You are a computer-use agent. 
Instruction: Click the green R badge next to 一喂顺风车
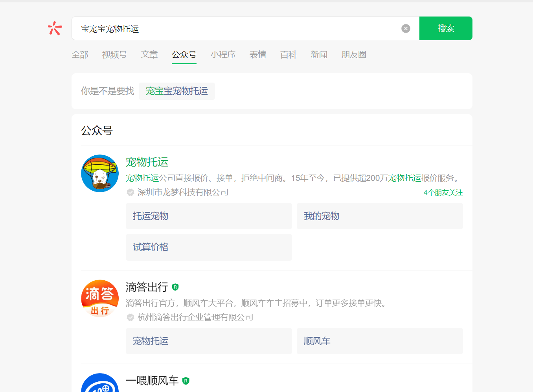186,381
